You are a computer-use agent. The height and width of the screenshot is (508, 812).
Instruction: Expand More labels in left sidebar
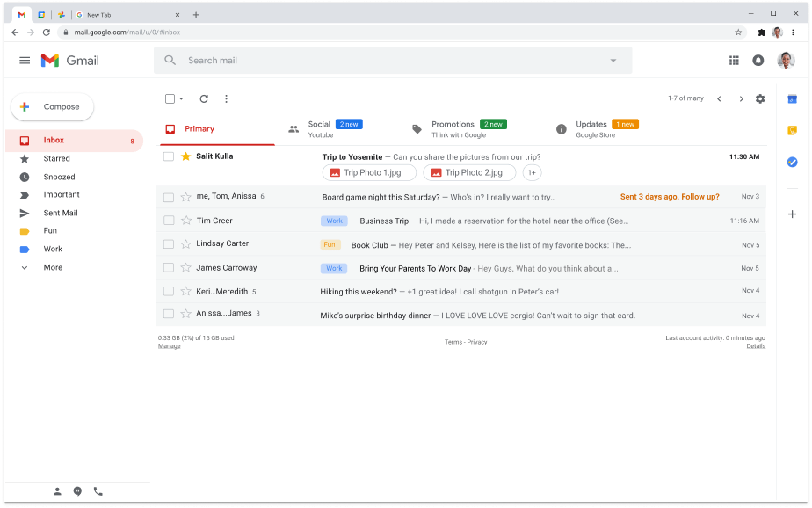click(52, 267)
